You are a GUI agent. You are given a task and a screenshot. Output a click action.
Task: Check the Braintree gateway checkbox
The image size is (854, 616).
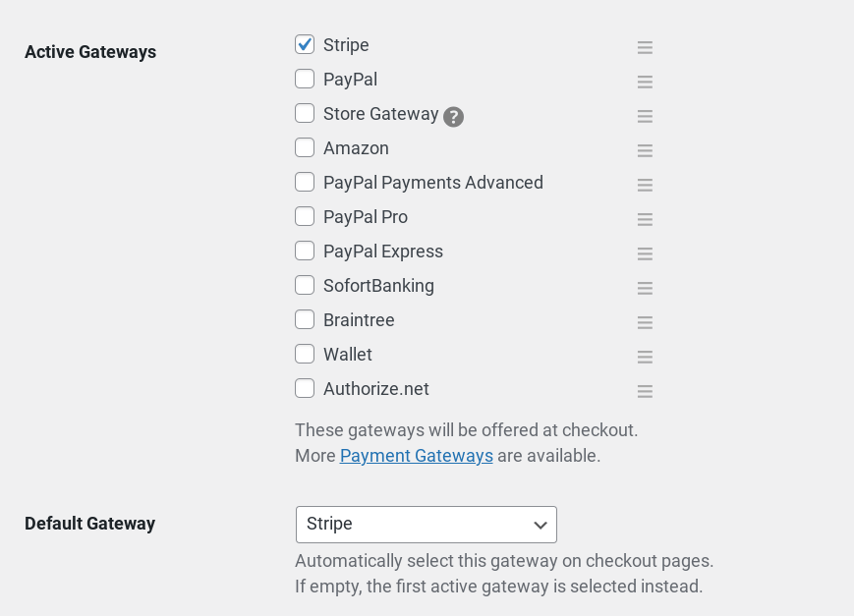point(305,319)
